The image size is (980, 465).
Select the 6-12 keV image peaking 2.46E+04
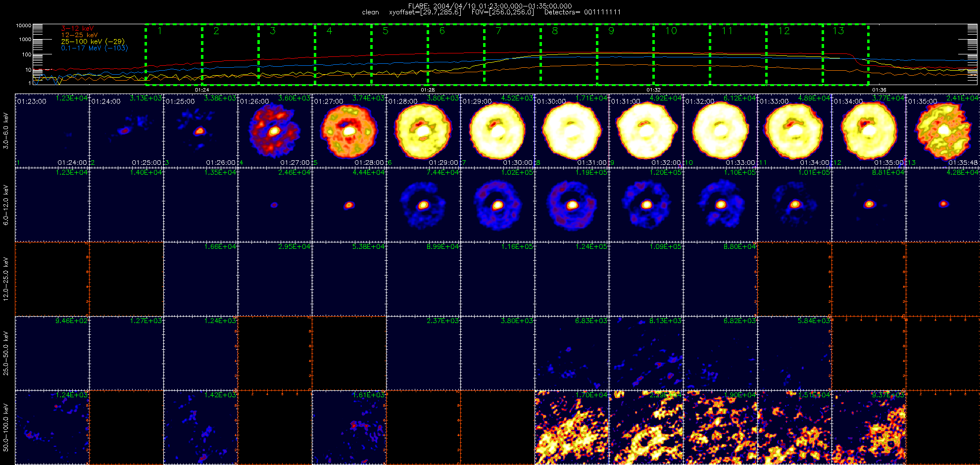(275, 205)
